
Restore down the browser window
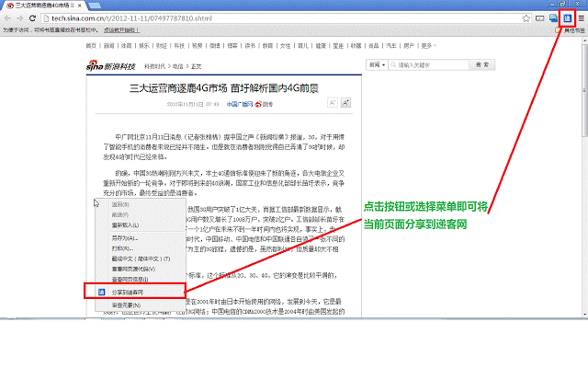tap(563, 4)
